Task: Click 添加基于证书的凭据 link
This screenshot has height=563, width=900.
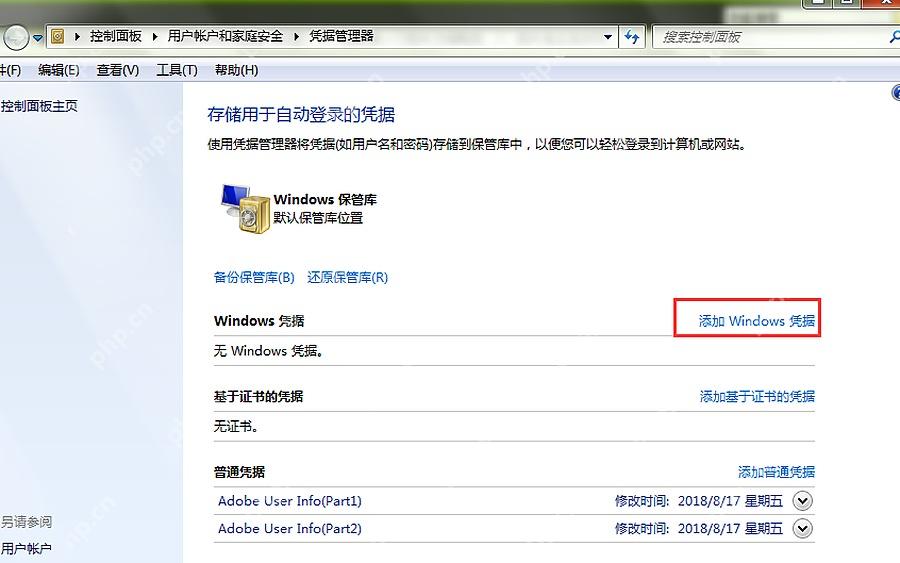Action: (757, 397)
